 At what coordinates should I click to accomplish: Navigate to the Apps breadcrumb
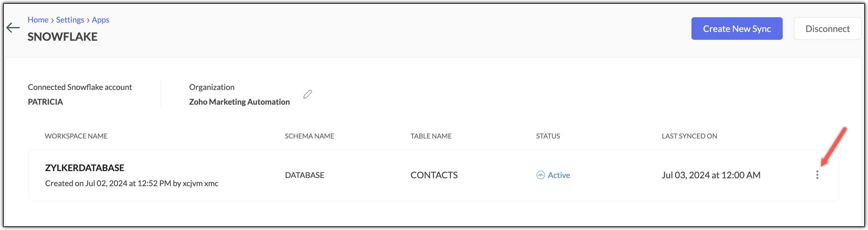coord(100,20)
